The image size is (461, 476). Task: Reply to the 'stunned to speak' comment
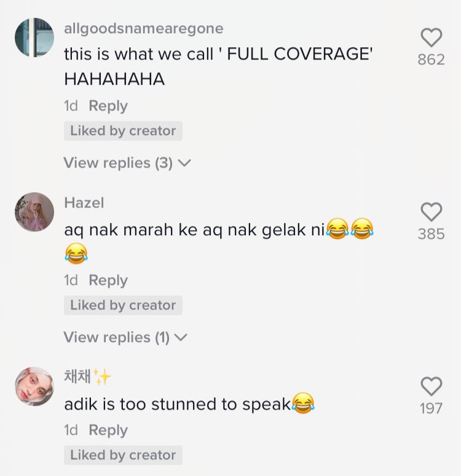pyautogui.click(x=108, y=431)
